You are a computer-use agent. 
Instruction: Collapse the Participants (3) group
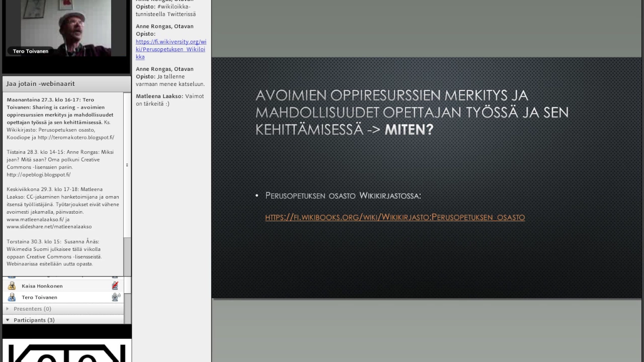8,320
